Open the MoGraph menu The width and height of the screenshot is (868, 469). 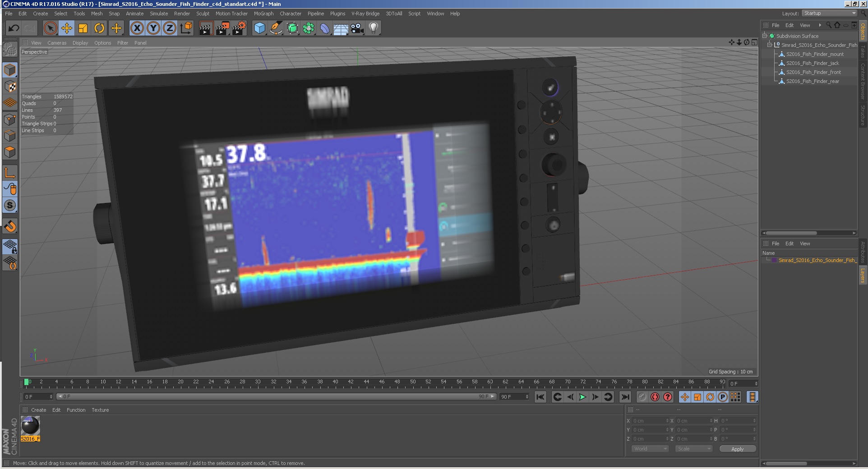(x=263, y=14)
